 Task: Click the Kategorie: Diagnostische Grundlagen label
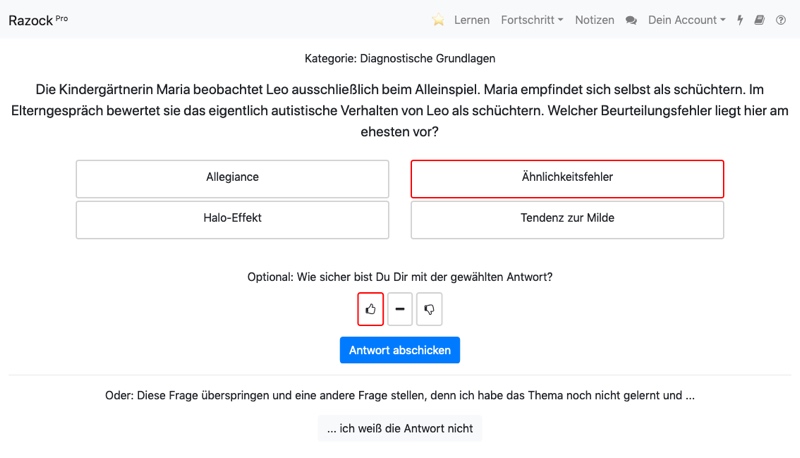click(400, 58)
